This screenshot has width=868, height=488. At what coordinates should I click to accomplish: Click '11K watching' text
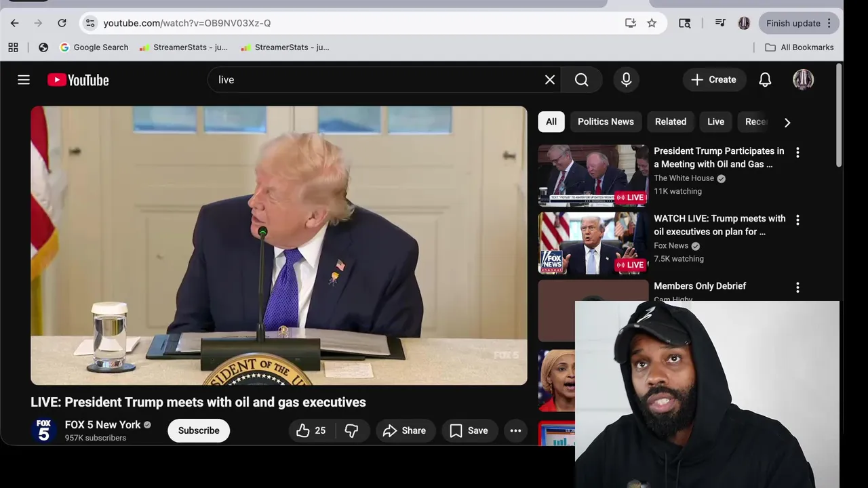[677, 191]
